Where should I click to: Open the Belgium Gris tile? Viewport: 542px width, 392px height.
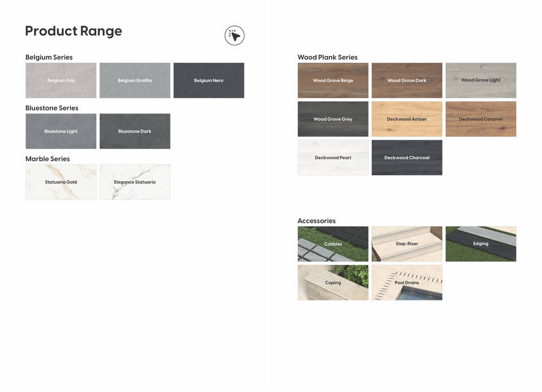[x=61, y=80]
